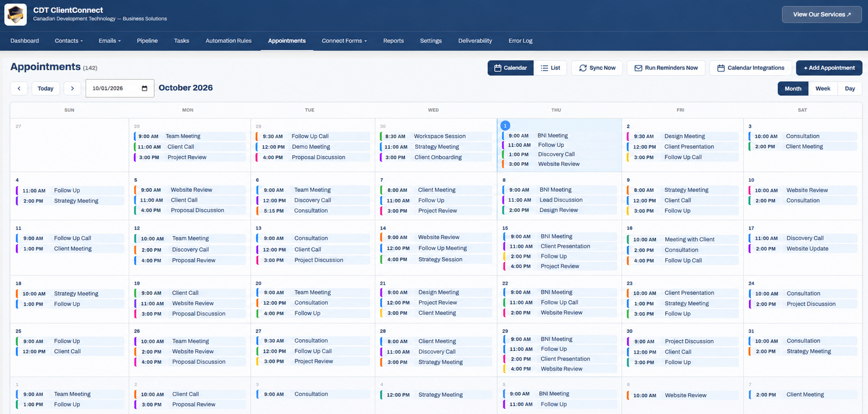This screenshot has height=414, width=868.
Task: Open September 28 Team Meeting appointment
Action: pyautogui.click(x=190, y=136)
